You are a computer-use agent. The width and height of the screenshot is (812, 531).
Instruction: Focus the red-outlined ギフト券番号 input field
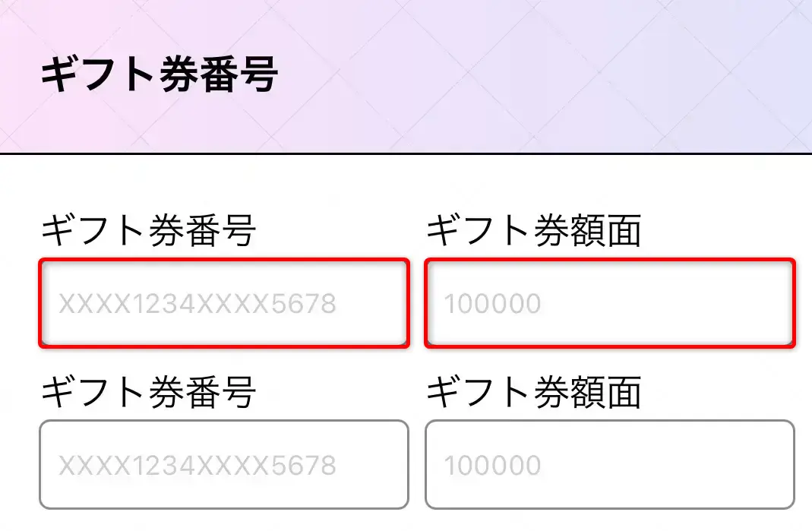(x=223, y=303)
